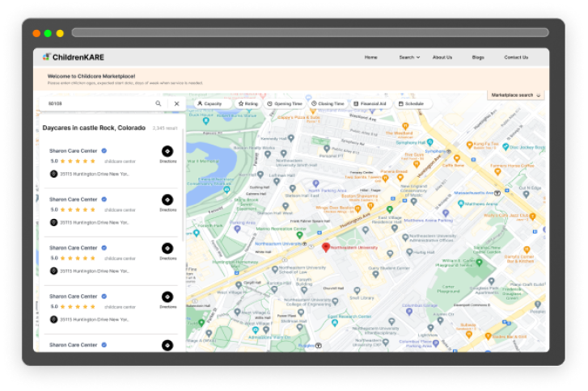Clear the search with the X icon
The width and height of the screenshot is (588, 391).
(x=177, y=103)
